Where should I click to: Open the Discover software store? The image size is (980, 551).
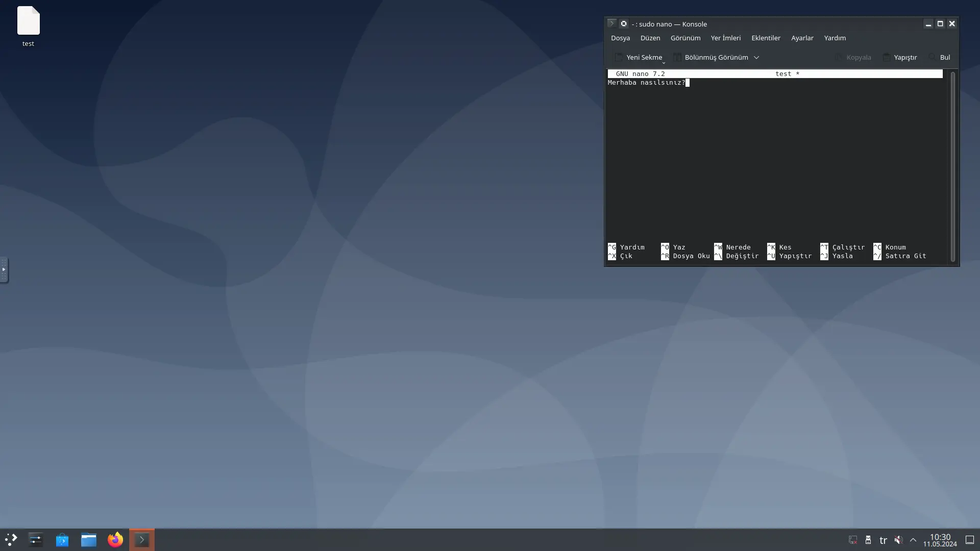[62, 540]
